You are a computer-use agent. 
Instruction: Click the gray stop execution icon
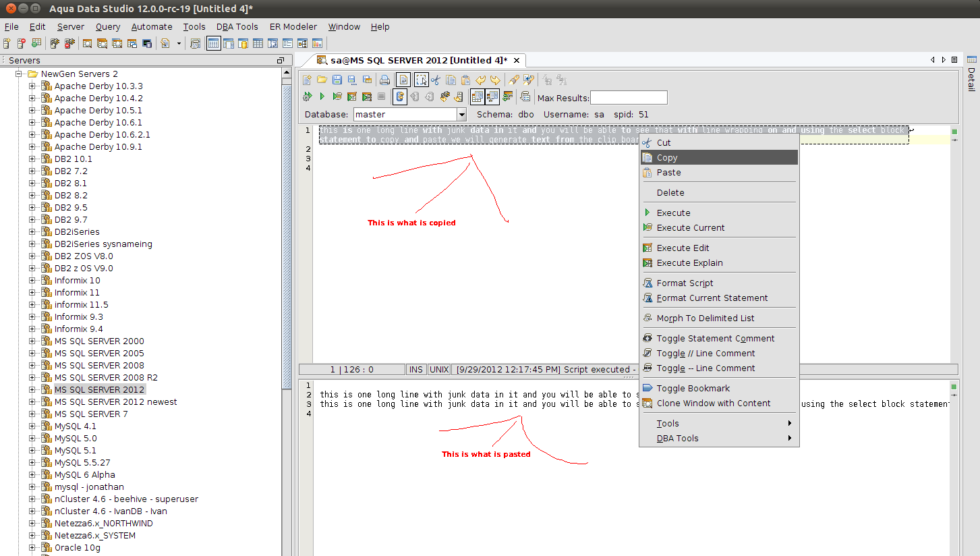coord(382,97)
